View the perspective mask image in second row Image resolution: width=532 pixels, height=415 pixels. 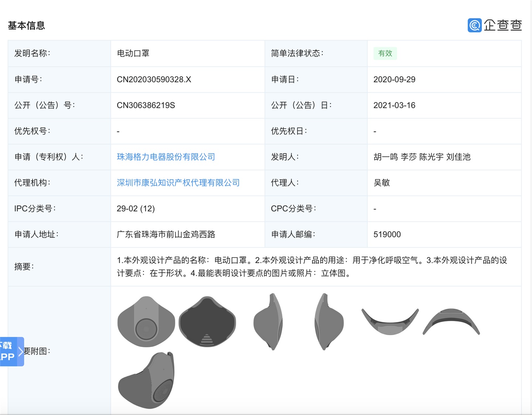pos(146,381)
